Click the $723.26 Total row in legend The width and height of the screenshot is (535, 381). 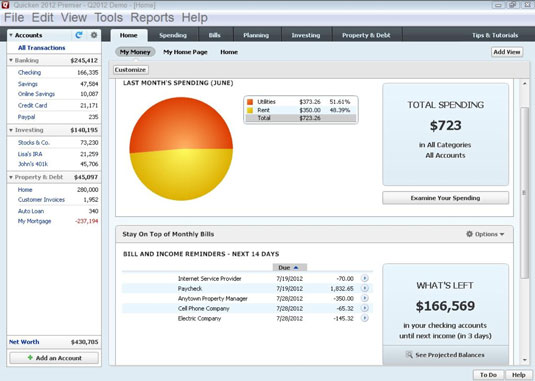[301, 118]
